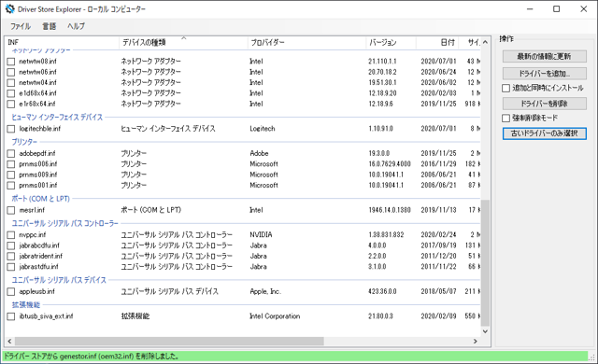Check the appleusb.inf checkbox
The width and height of the screenshot is (598, 364).
(x=11, y=291)
